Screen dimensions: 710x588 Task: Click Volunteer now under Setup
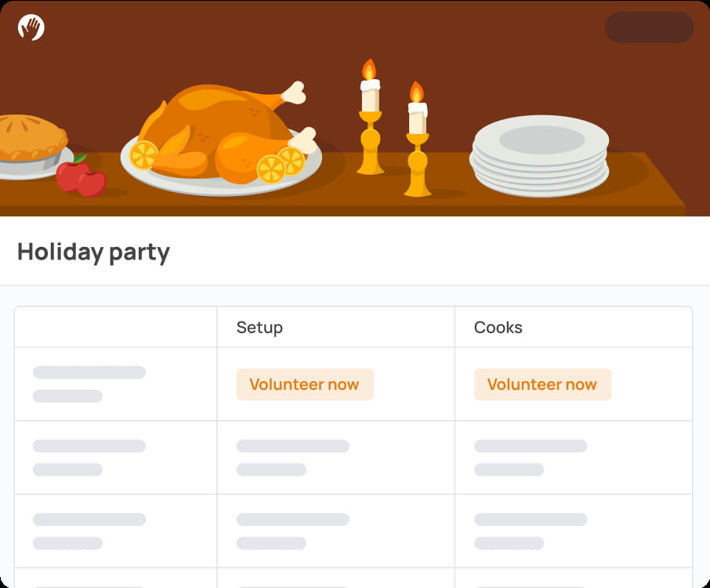tap(305, 384)
